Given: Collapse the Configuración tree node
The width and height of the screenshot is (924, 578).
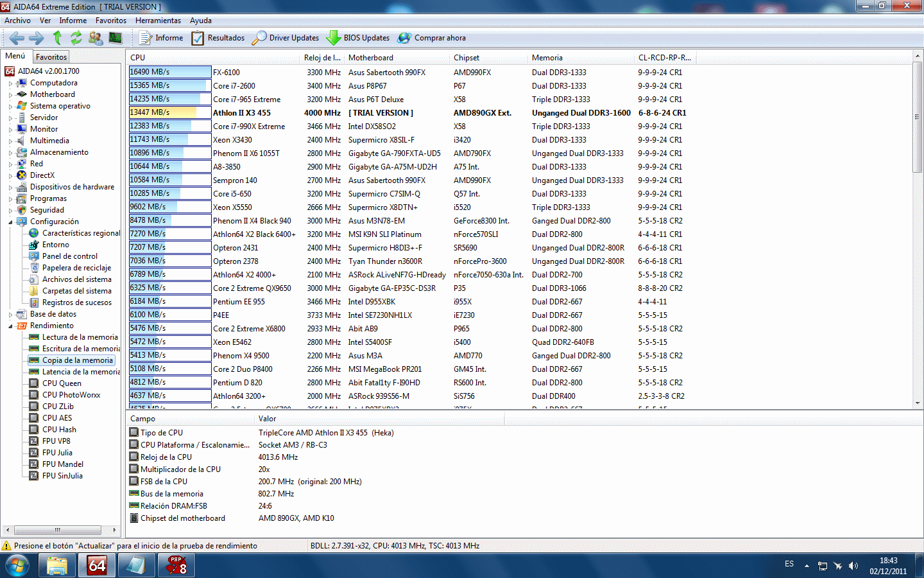Looking at the screenshot, I should point(10,222).
